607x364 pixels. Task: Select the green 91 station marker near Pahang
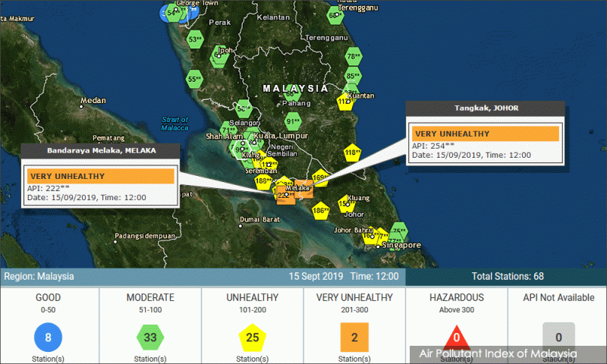click(293, 121)
